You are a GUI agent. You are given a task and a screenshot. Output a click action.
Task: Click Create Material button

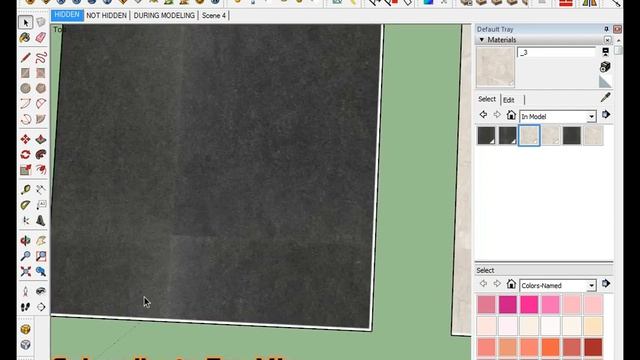click(605, 67)
